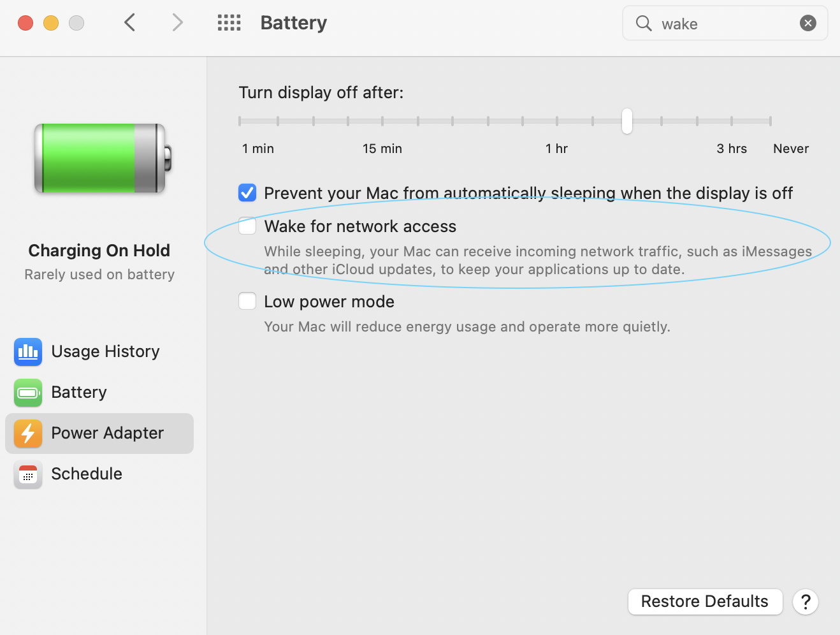Select the Battery sidebar label
Image resolution: width=840 pixels, height=635 pixels.
[79, 392]
